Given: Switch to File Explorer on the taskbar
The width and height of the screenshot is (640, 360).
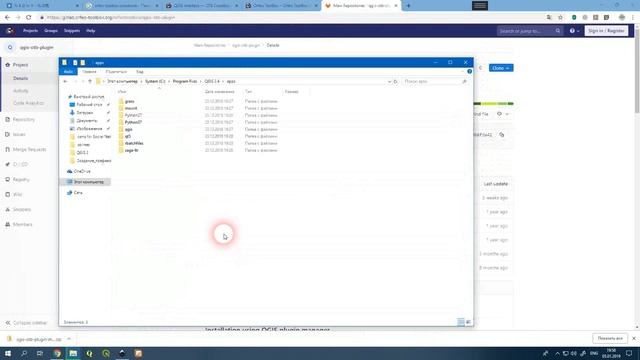Looking at the screenshot, I should coord(73,353).
